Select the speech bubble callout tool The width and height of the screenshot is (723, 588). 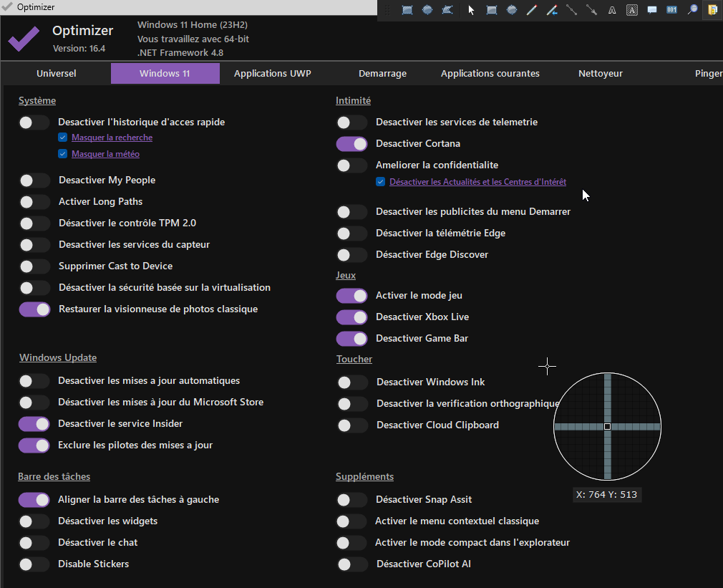click(652, 10)
